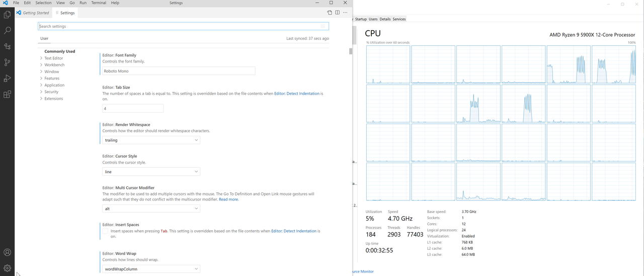Open the Accounts icon in the activity bar
Viewport: 644px width, 276px height.
pyautogui.click(x=7, y=252)
